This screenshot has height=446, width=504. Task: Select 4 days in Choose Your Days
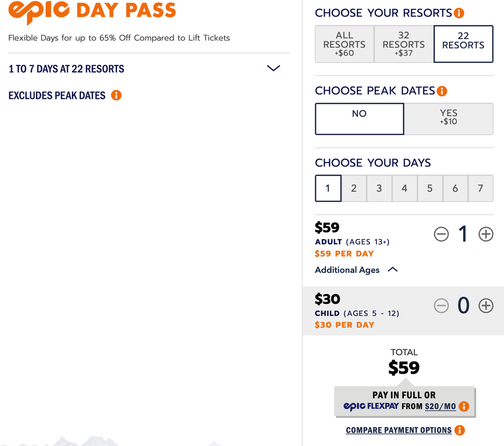[x=405, y=188]
